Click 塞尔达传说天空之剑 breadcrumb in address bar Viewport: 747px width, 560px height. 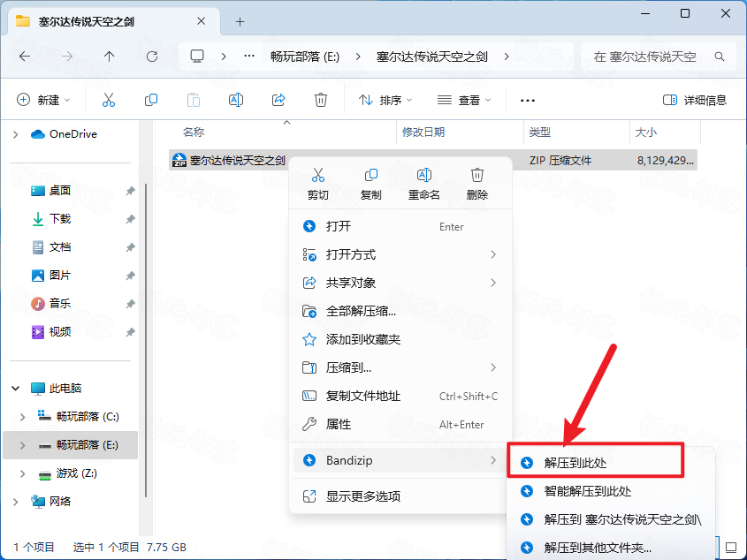pyautogui.click(x=432, y=57)
